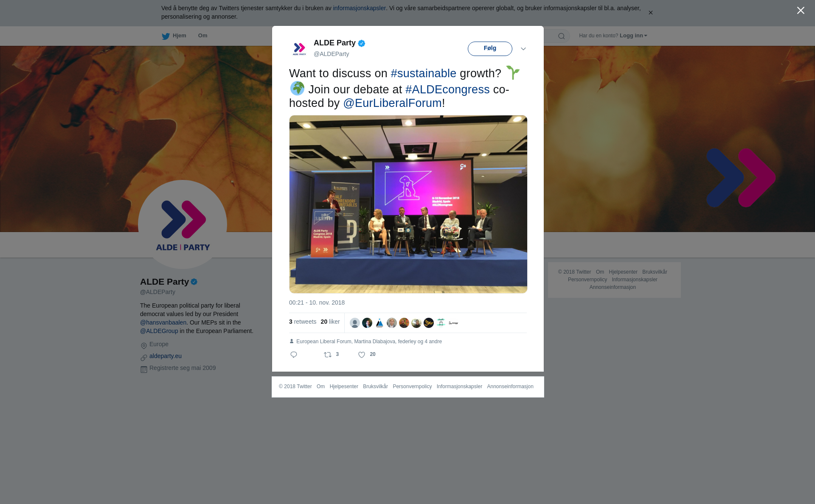Open Bruksvilkår in the right sidebar footer

click(x=655, y=272)
